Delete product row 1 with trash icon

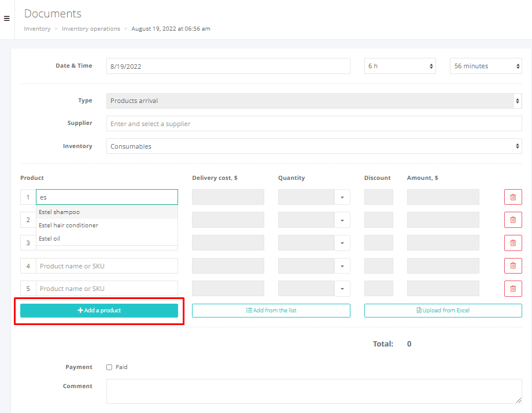click(513, 197)
